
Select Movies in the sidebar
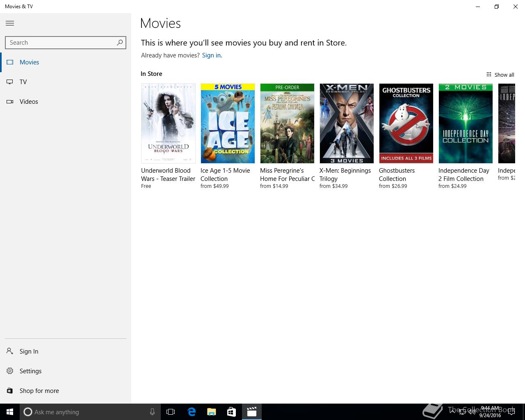(x=66, y=62)
